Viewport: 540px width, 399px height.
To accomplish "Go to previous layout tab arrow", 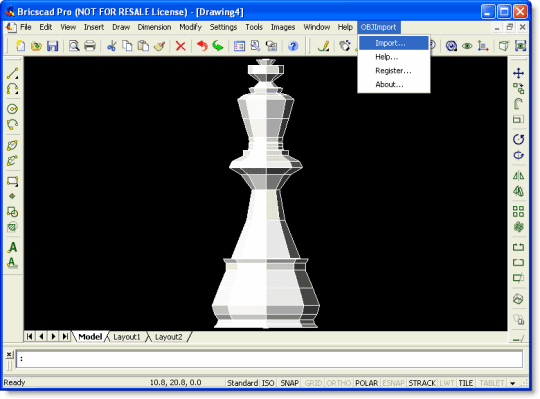I will click(42, 336).
